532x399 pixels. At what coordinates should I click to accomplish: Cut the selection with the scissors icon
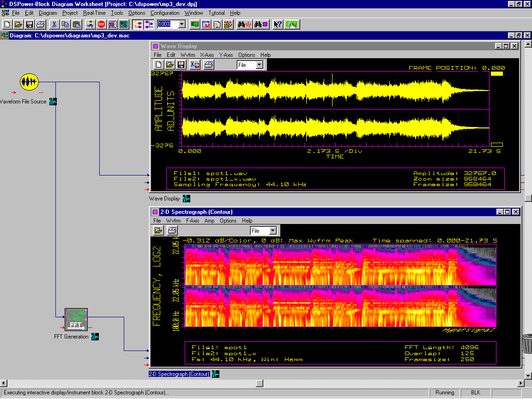(54, 24)
